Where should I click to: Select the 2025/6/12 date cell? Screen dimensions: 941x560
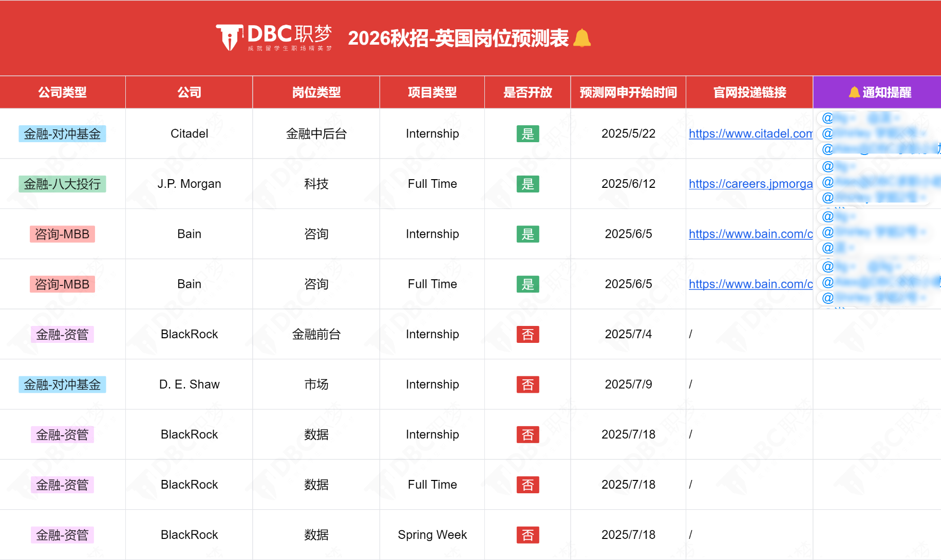pyautogui.click(x=628, y=184)
